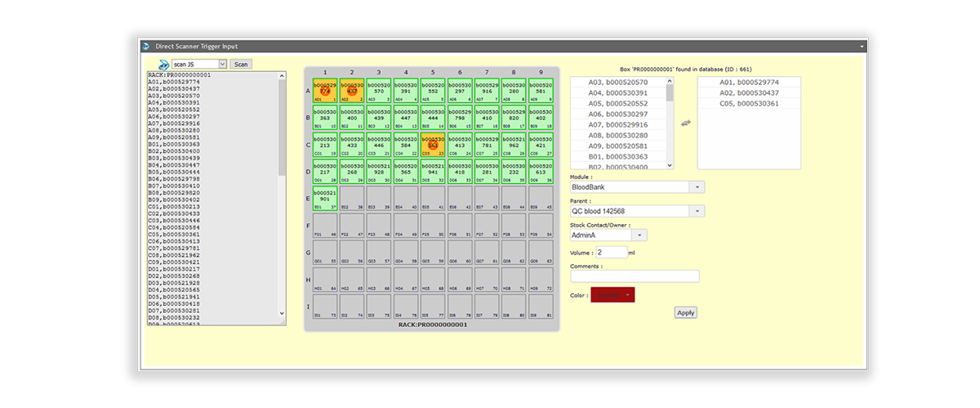Select row 'A07, b000529916' in left list

point(618,125)
